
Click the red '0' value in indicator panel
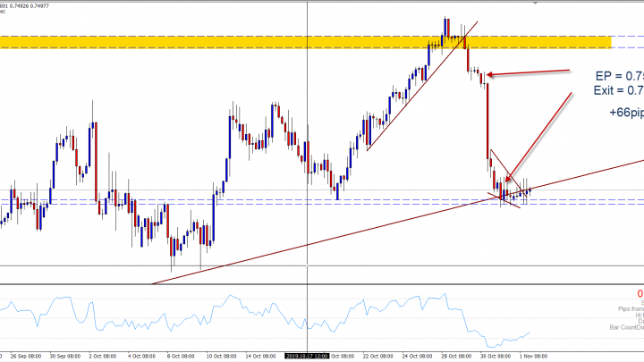pos(640,293)
